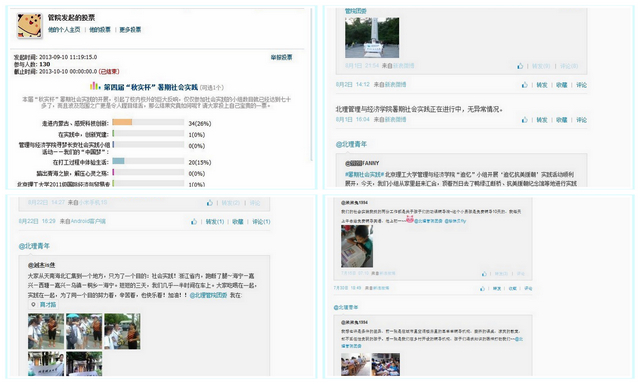Click the blue poll bar showing 20(15%)

pos(118,161)
